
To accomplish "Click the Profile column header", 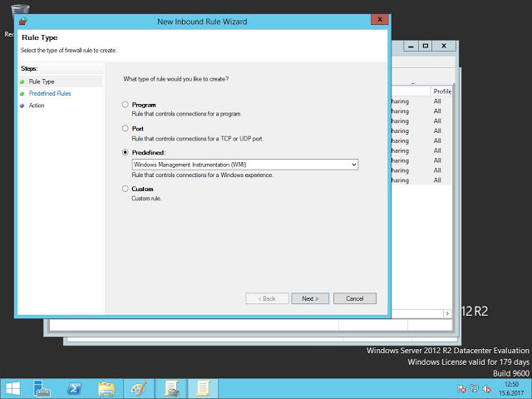I will coord(442,91).
